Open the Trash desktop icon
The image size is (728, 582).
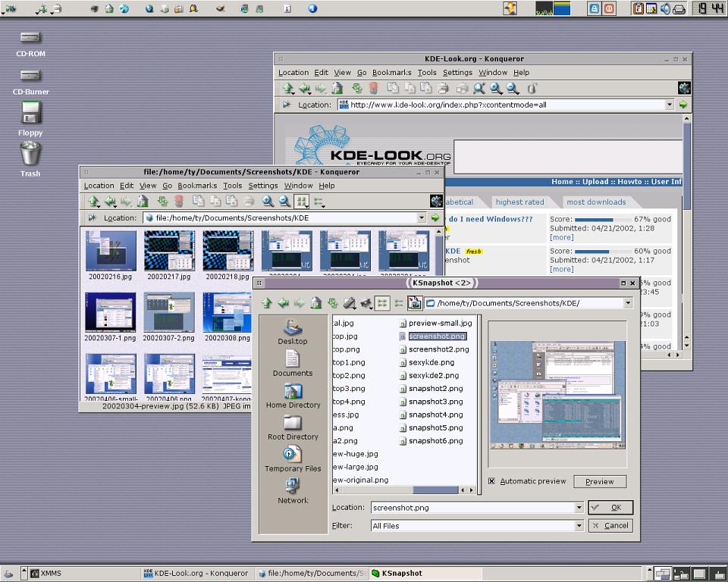(x=30, y=159)
